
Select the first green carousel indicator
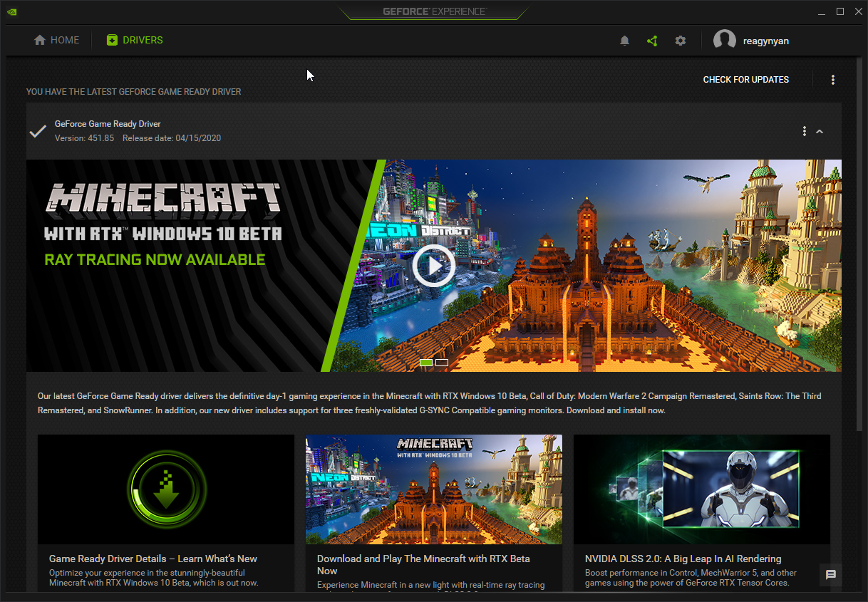coord(426,363)
